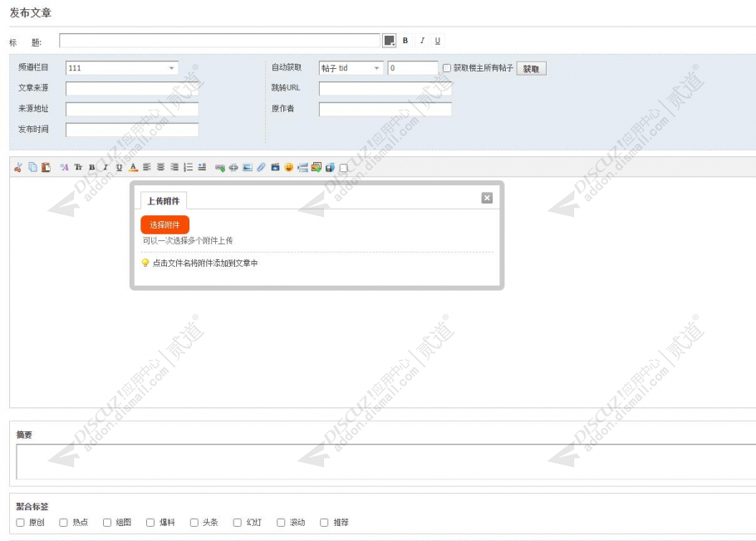Open the 频道栏目 dropdown showing 111

[121, 68]
